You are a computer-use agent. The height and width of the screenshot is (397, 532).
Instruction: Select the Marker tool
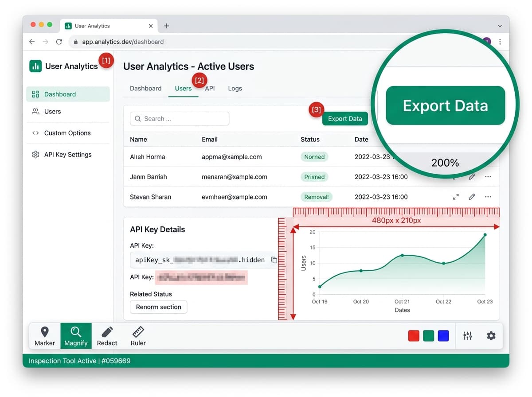(x=45, y=336)
